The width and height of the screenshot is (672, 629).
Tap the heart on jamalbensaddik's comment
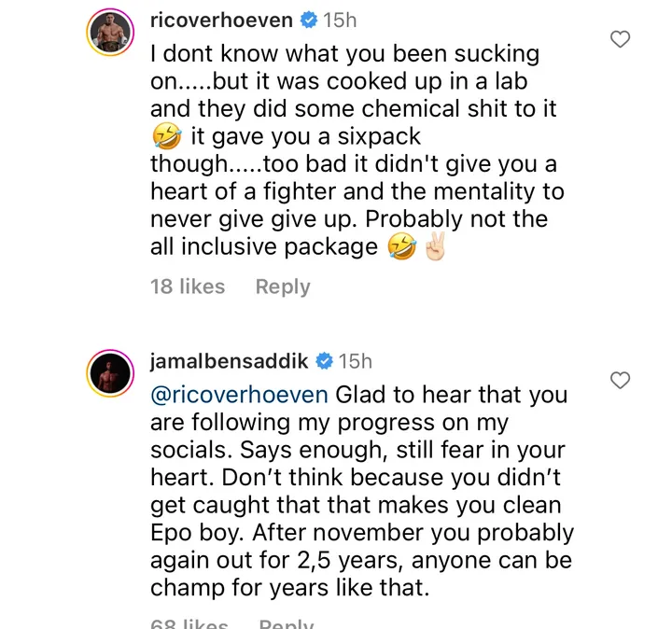click(620, 380)
